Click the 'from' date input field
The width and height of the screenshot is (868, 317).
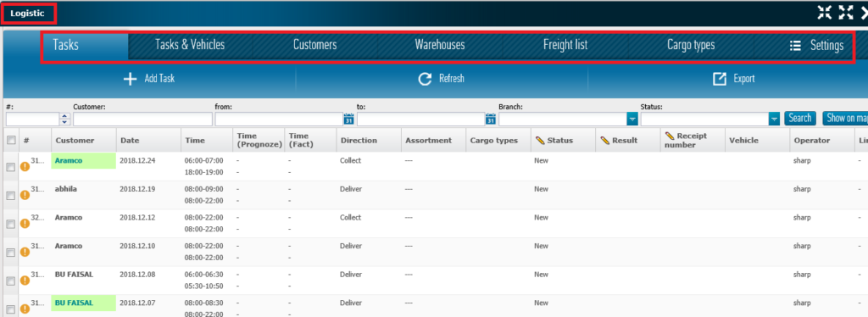(x=279, y=119)
